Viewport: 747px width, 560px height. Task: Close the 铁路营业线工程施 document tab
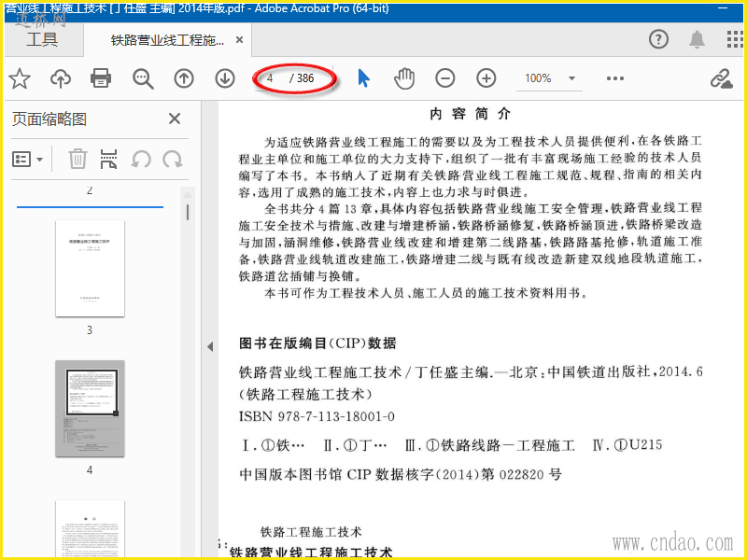coord(240,40)
